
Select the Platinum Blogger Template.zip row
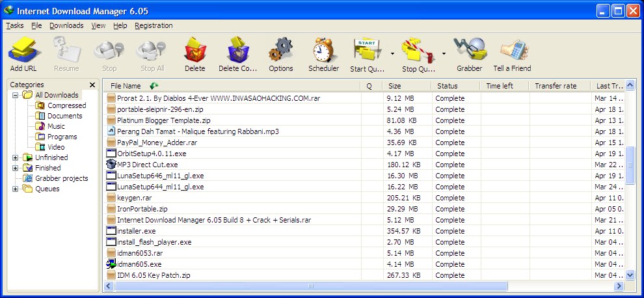point(364,120)
